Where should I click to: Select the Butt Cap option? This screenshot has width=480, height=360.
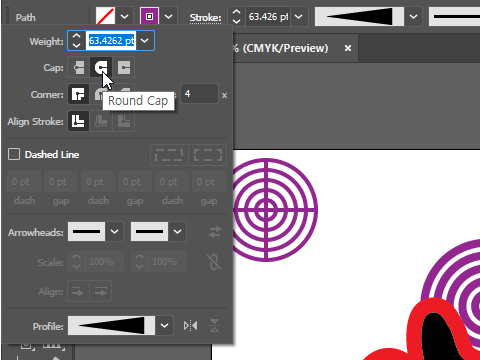click(x=79, y=68)
